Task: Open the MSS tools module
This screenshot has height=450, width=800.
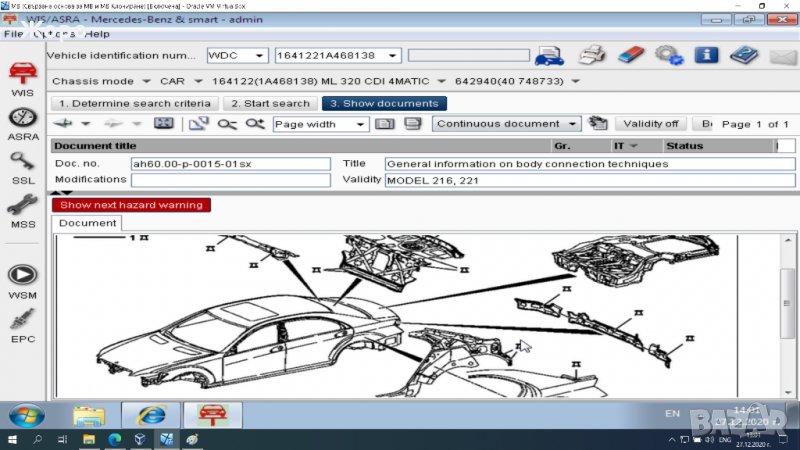Action: coord(22,208)
